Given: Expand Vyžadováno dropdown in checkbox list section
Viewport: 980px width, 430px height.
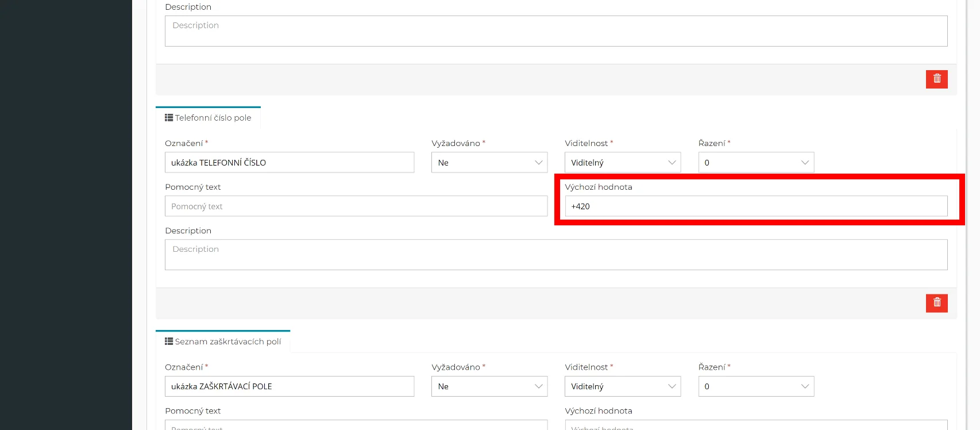Looking at the screenshot, I should [489, 386].
